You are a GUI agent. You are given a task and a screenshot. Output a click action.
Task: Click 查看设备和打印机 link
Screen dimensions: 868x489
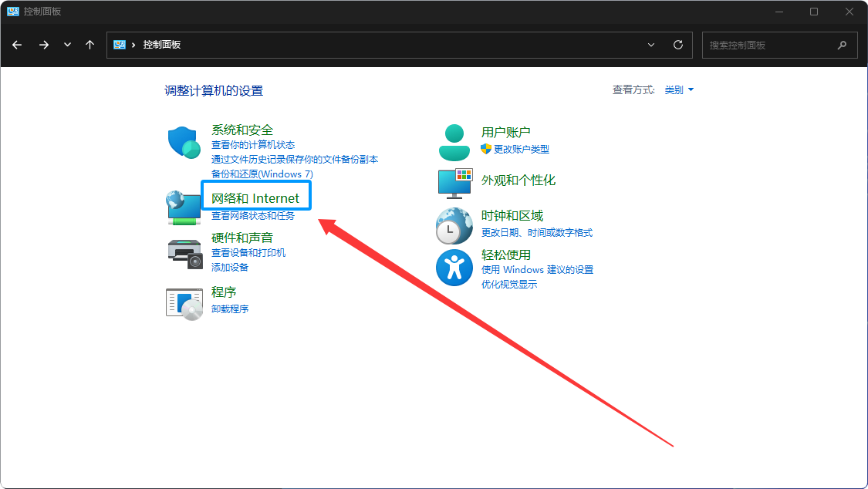[248, 253]
